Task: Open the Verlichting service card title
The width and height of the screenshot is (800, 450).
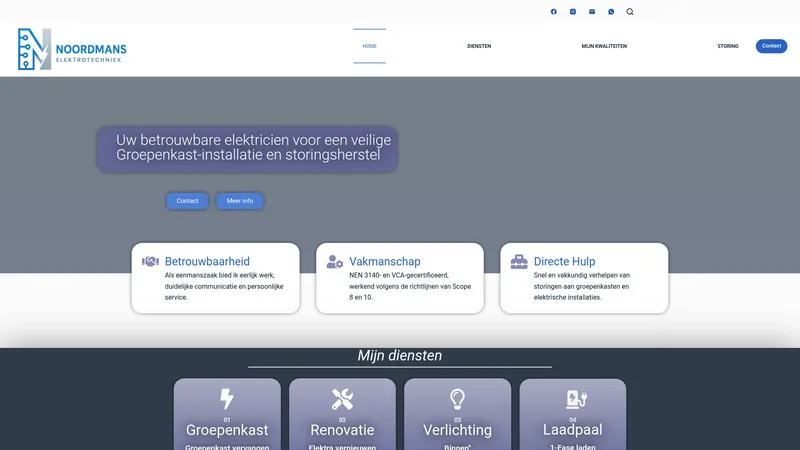Action: 458,430
